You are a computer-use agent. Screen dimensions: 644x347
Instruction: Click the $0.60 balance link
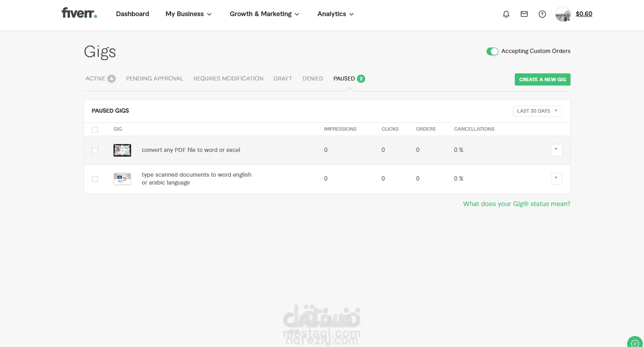point(584,14)
